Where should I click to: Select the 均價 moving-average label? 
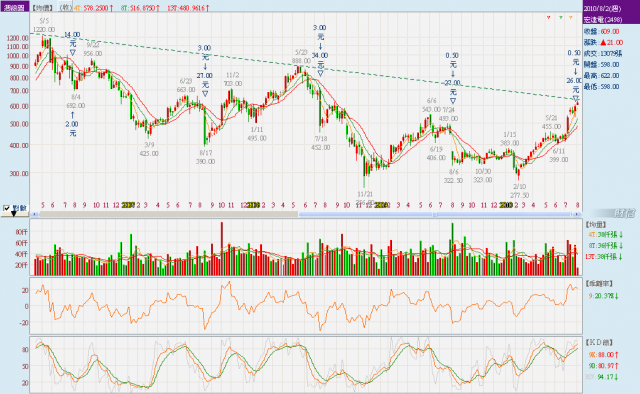(43, 8)
